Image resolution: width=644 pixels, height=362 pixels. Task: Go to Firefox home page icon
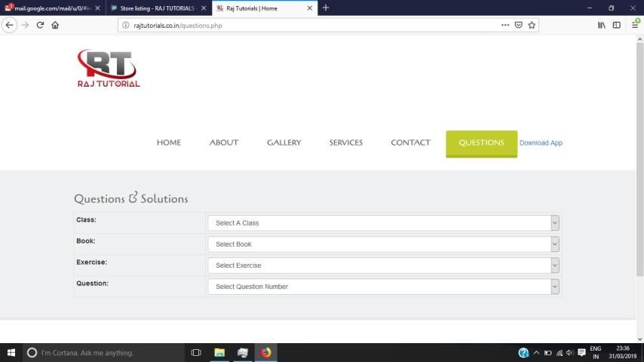pyautogui.click(x=55, y=25)
